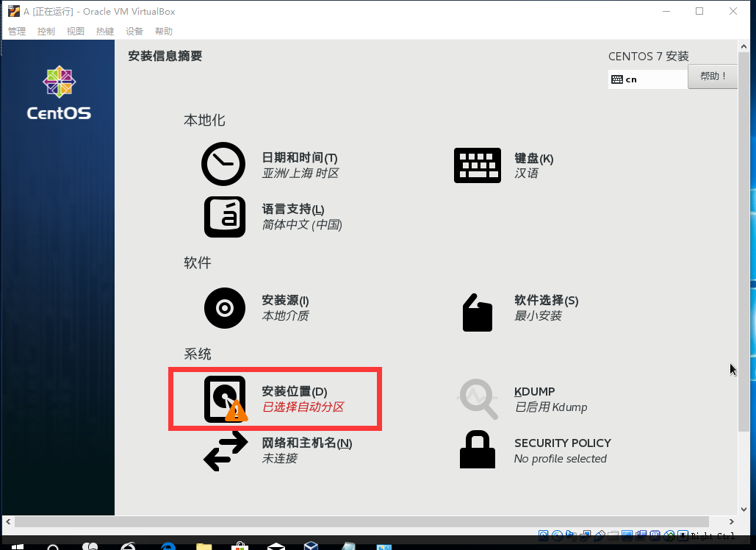Open the 安装源 disc icon
This screenshot has width=756, height=550.
(225, 308)
